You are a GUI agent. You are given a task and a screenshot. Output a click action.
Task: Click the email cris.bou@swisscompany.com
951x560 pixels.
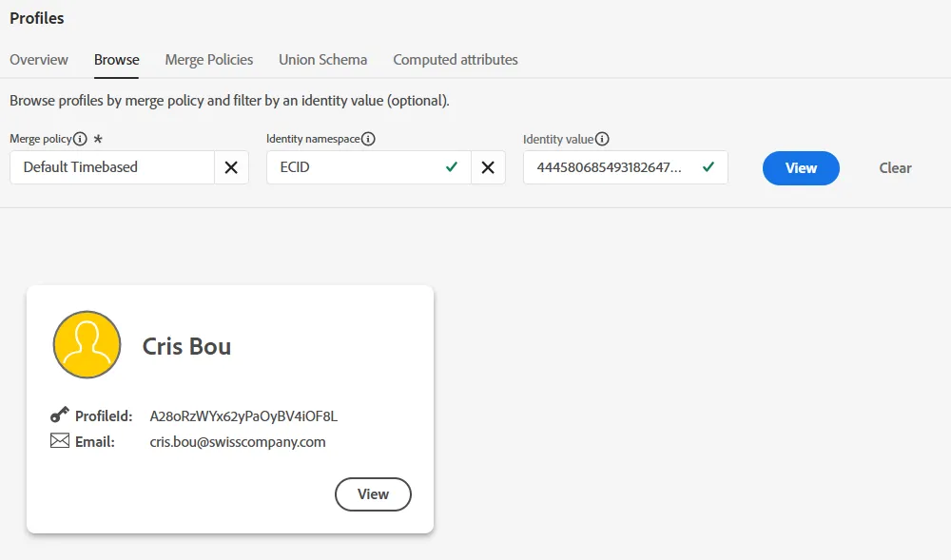pos(238,442)
